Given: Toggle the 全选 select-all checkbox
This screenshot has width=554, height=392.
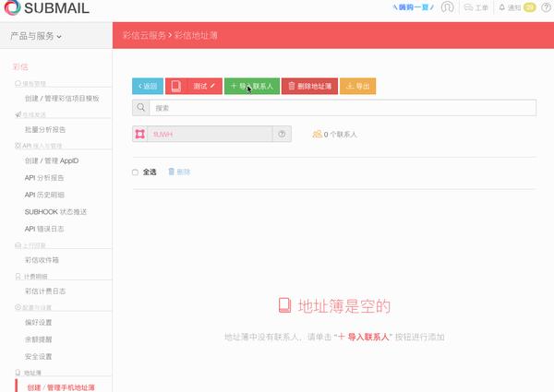Looking at the screenshot, I should [135, 172].
